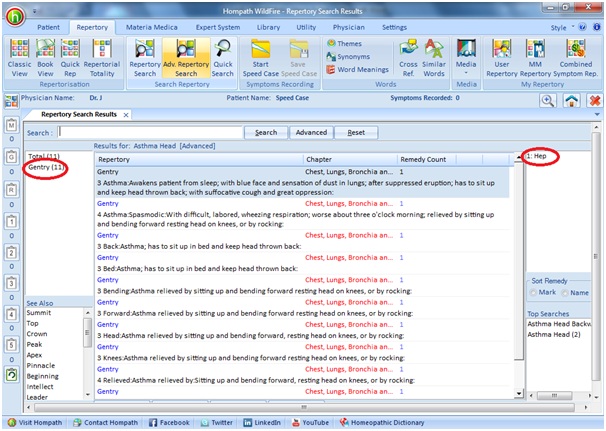Open the Utility tab
Image resolution: width=606 pixels, height=431 pixels.
coord(306,27)
